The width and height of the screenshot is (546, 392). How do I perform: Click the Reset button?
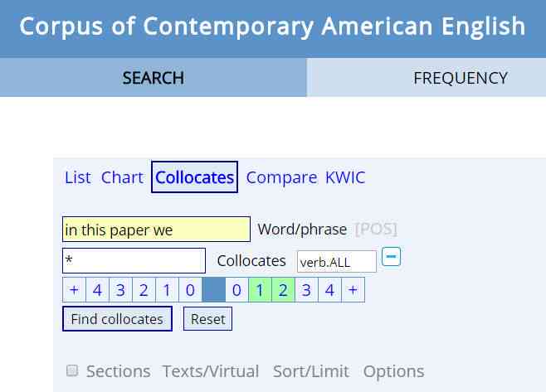pos(208,318)
